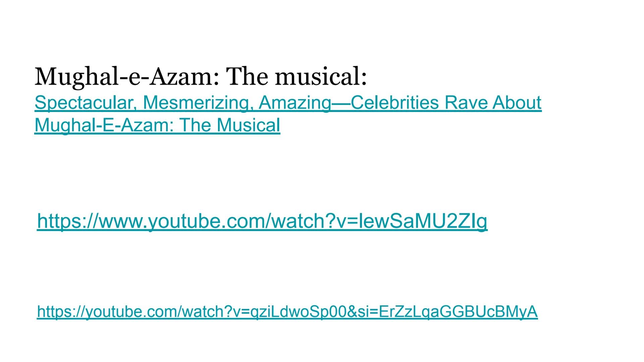Viewport: 644px width, 362px height.
Task: Click the word 'Mesmerizing' in the link
Action: point(197,103)
